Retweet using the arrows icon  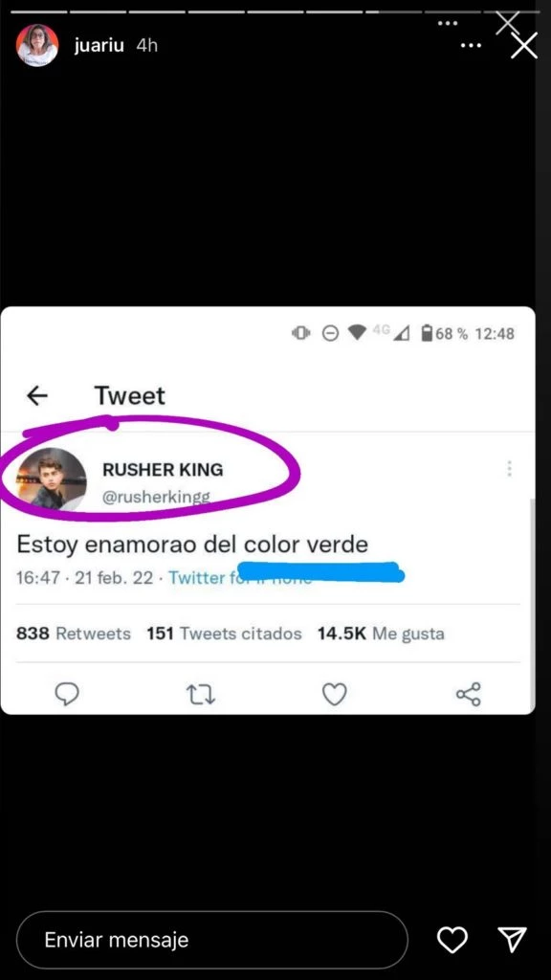tap(201, 695)
